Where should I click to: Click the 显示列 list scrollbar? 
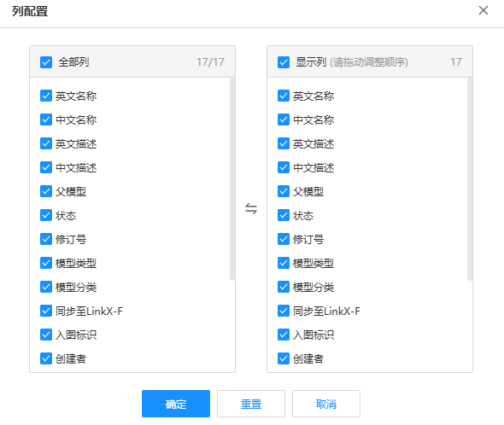470,179
